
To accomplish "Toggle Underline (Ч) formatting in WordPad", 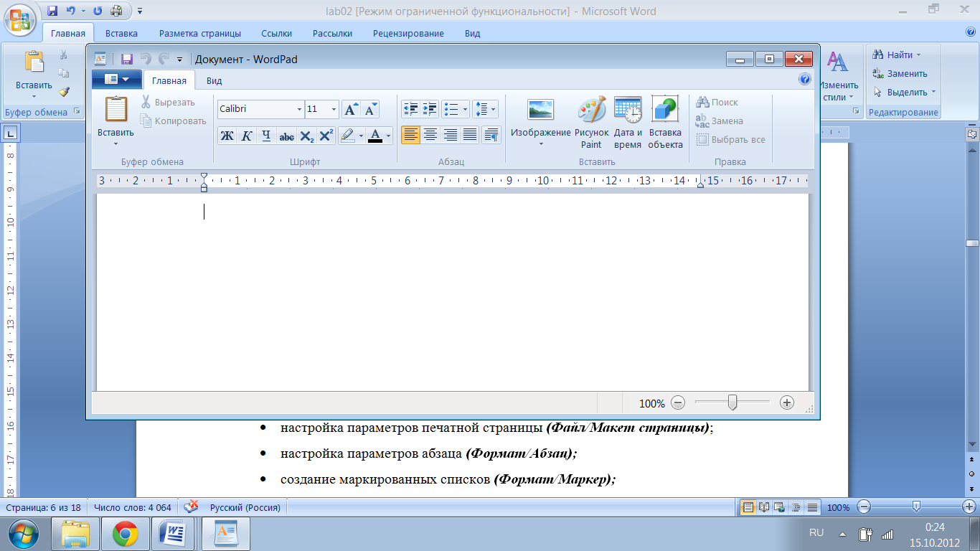I will 266,136.
